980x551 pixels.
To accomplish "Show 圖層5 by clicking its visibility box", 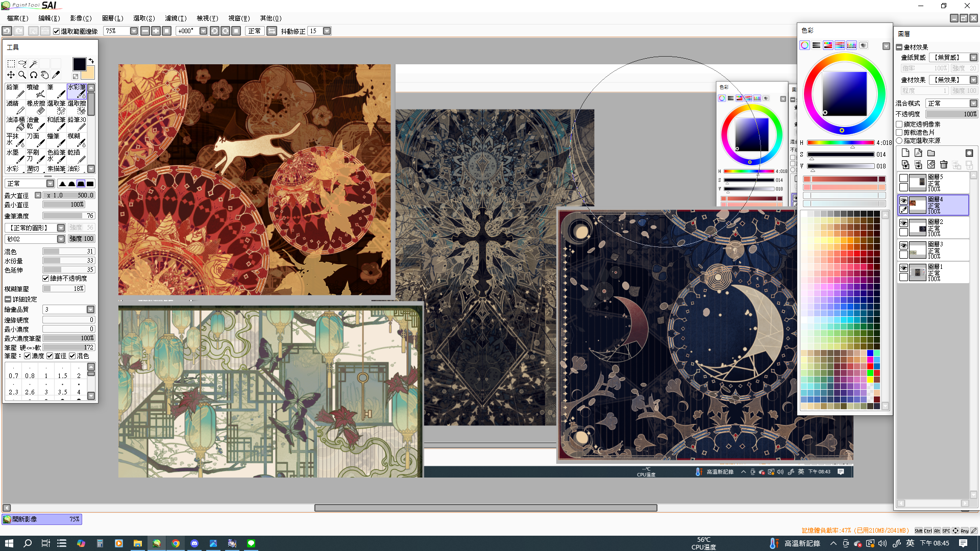I will coord(903,178).
